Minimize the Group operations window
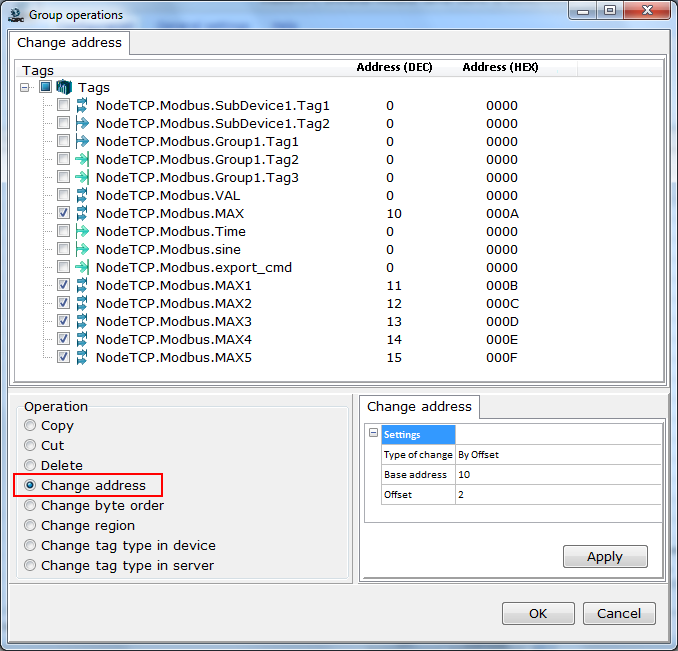Viewport: 678px width, 651px height. 583,10
